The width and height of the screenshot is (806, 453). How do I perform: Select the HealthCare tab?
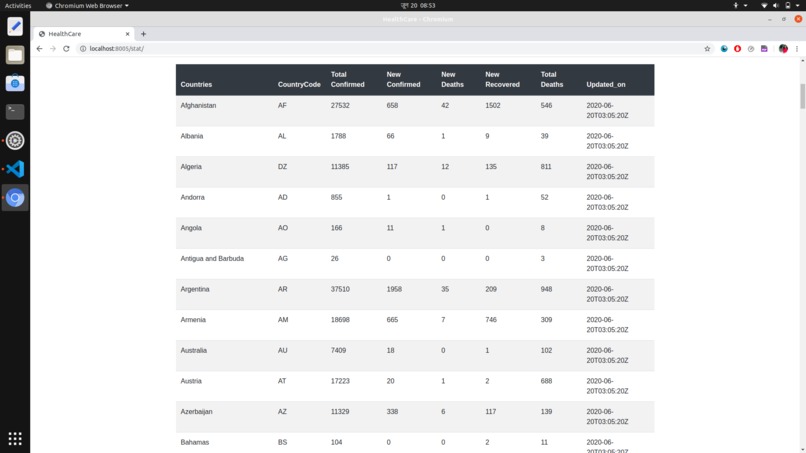point(84,34)
